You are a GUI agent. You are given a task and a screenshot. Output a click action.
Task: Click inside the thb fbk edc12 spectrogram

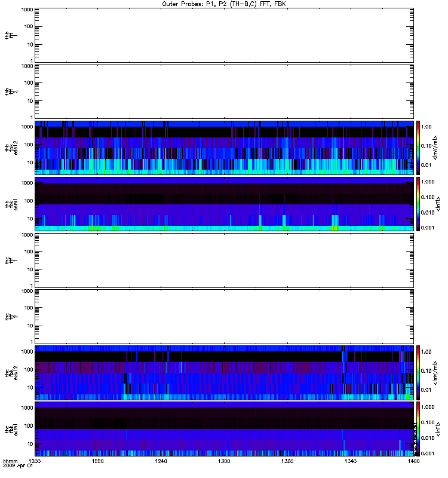point(224,148)
